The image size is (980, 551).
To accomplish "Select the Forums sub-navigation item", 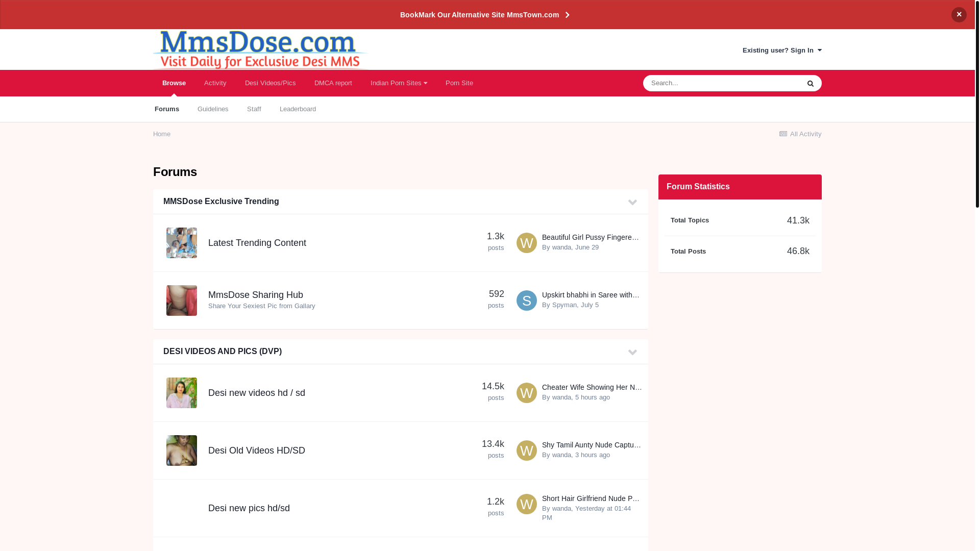I will click(167, 109).
